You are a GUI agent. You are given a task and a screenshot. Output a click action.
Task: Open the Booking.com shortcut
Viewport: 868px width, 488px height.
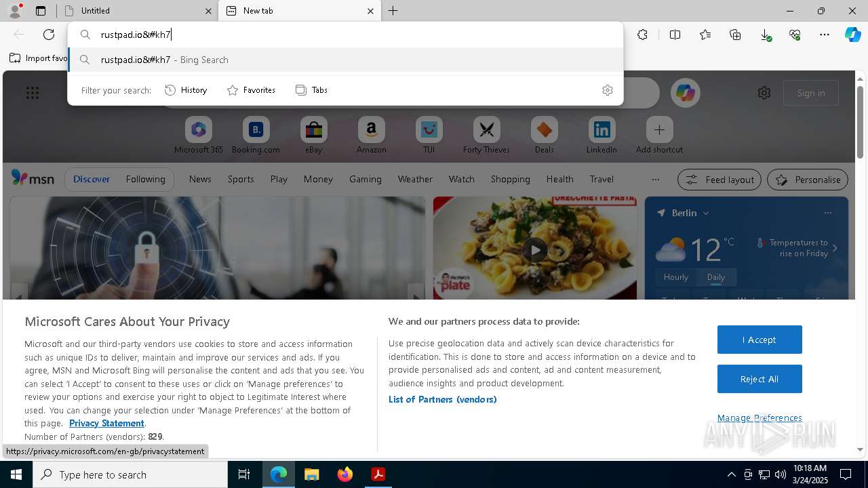[x=256, y=136]
